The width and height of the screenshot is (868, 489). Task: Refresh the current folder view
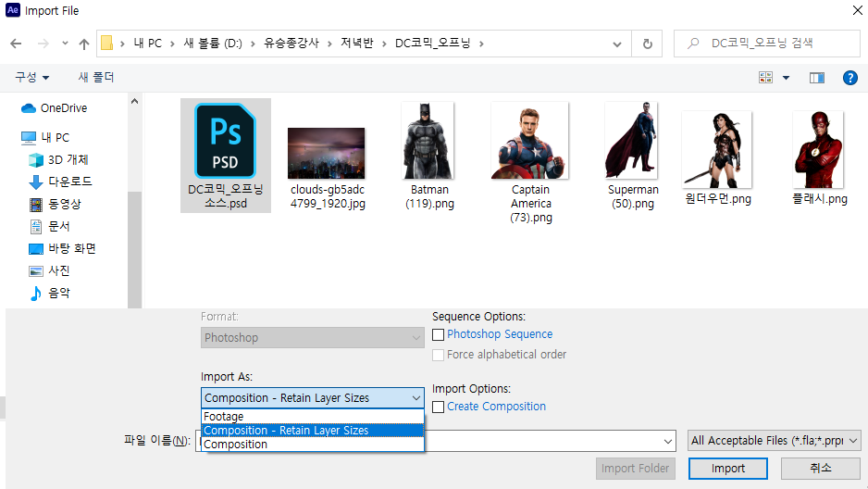click(x=647, y=44)
